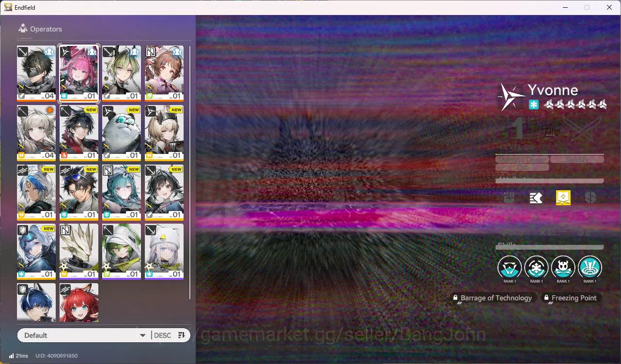Click the operator list vertical scrollbar
Viewport: 621px width, 364px height.
pyautogui.click(x=190, y=172)
